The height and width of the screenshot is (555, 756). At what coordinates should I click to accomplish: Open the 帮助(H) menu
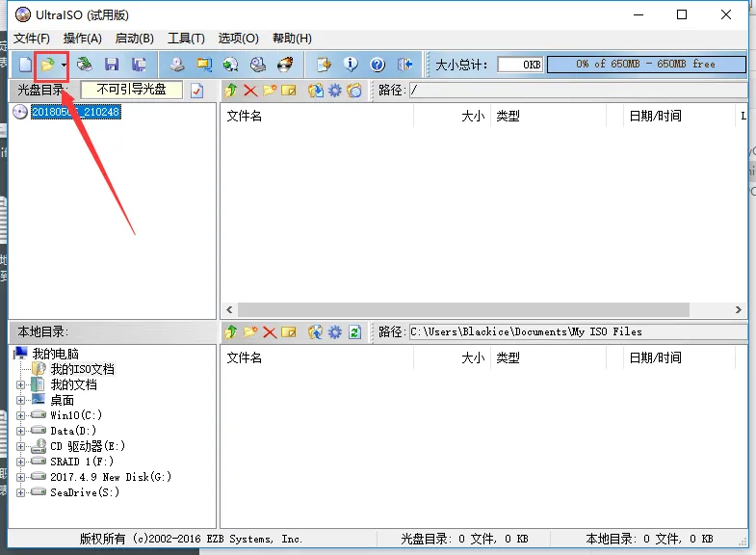tap(292, 39)
